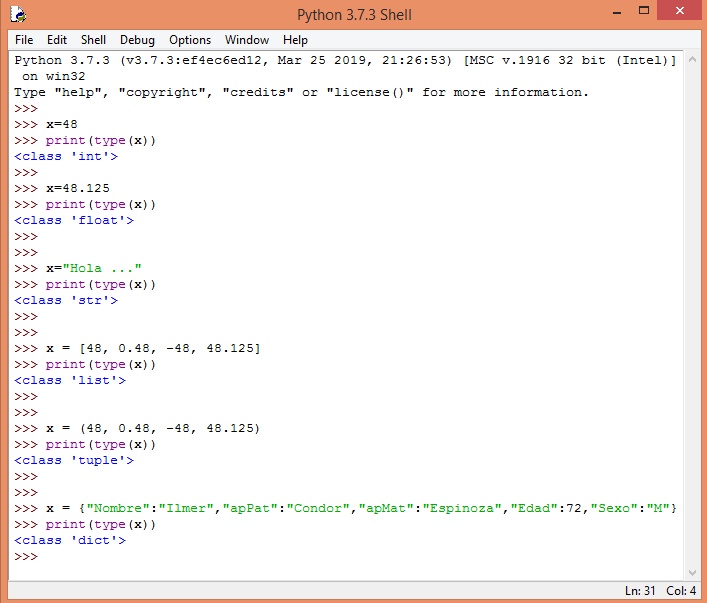Close the Python 3.7.3 Shell window
Screen dimensions: 707x603
point(680,11)
